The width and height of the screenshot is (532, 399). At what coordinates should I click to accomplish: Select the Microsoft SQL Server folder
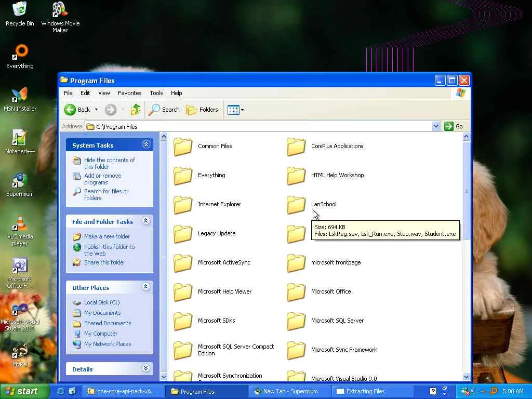click(x=325, y=321)
